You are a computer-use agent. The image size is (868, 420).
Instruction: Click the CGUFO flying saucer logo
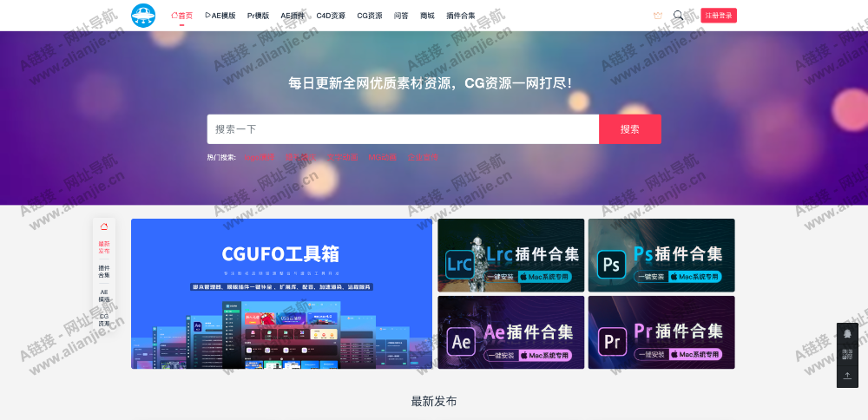[143, 16]
